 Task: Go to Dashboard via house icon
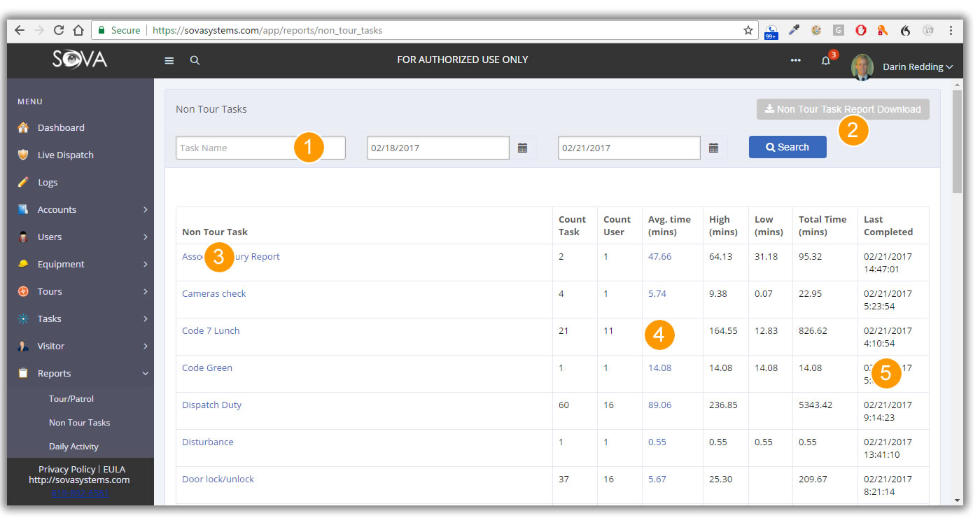23,127
